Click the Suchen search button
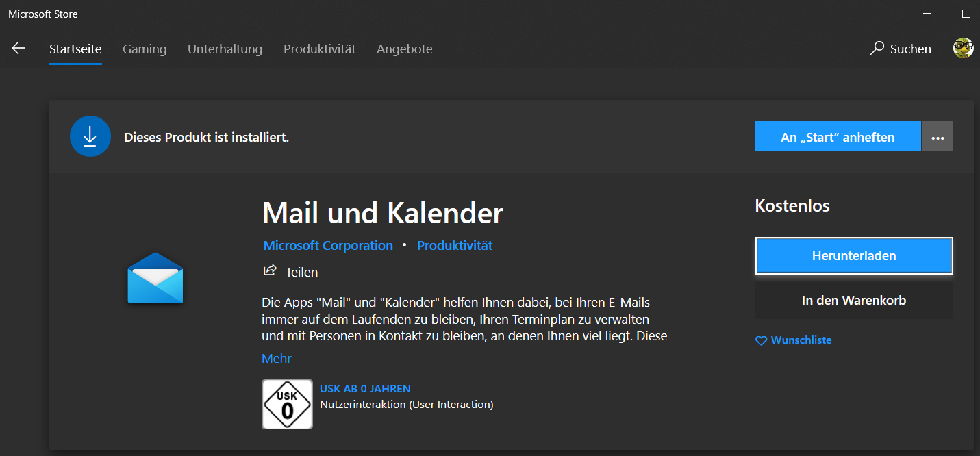This screenshot has height=456, width=980. click(901, 49)
